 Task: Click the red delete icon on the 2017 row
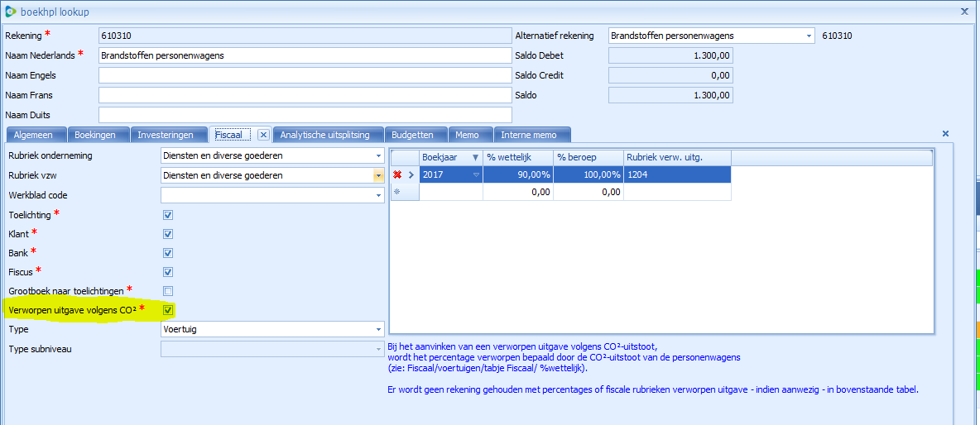tap(398, 175)
